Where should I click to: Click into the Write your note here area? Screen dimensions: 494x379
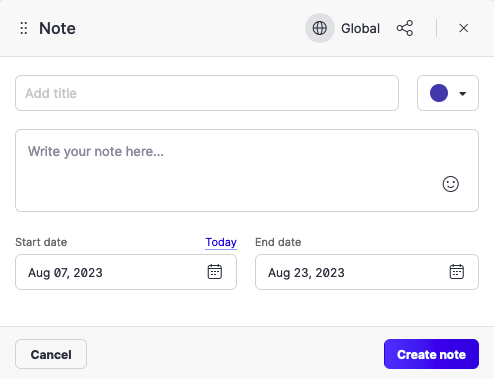pos(247,170)
